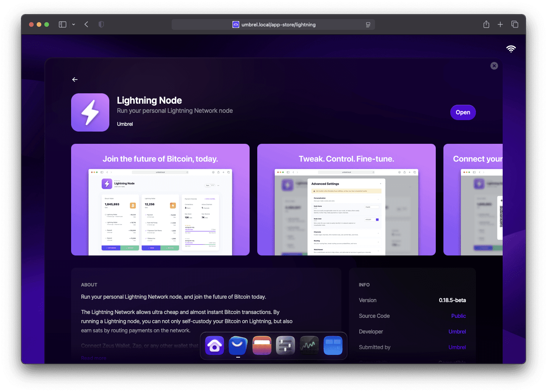Click the 'Source Code' label
Viewport: 547px width, 392px height.
point(374,316)
